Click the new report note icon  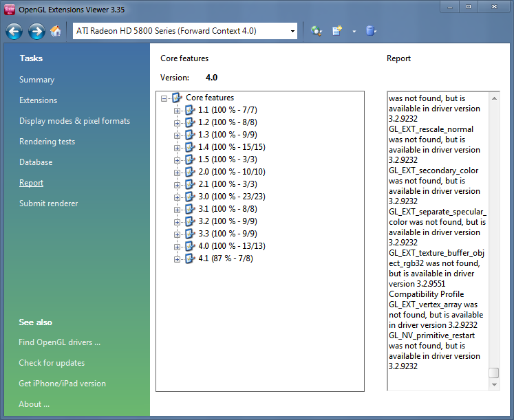[x=337, y=31]
